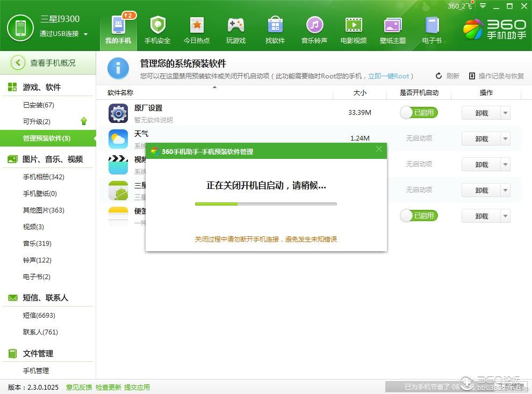Open title bar menu dropdown triangle
The width and height of the screenshot is (532, 394).
click(483, 6)
